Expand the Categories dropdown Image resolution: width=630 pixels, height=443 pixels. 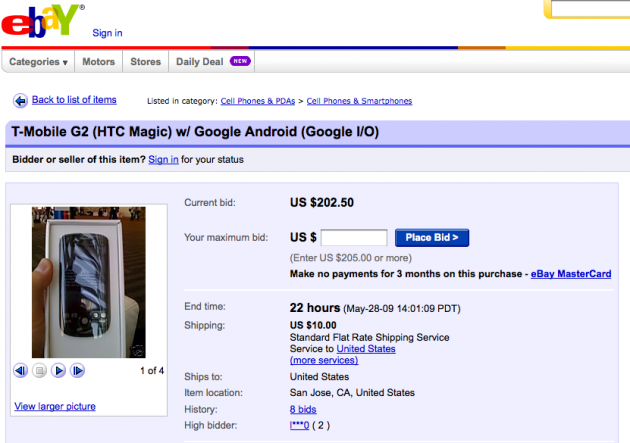[39, 62]
